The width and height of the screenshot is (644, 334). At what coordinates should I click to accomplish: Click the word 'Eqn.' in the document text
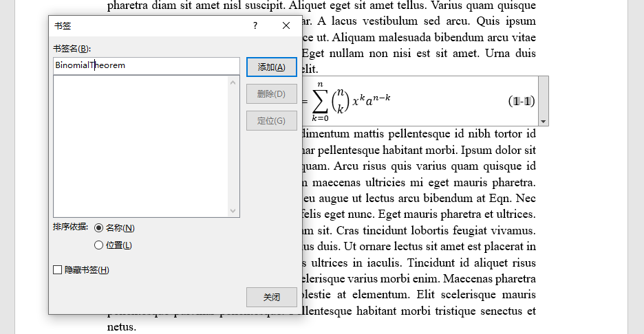[500, 198]
